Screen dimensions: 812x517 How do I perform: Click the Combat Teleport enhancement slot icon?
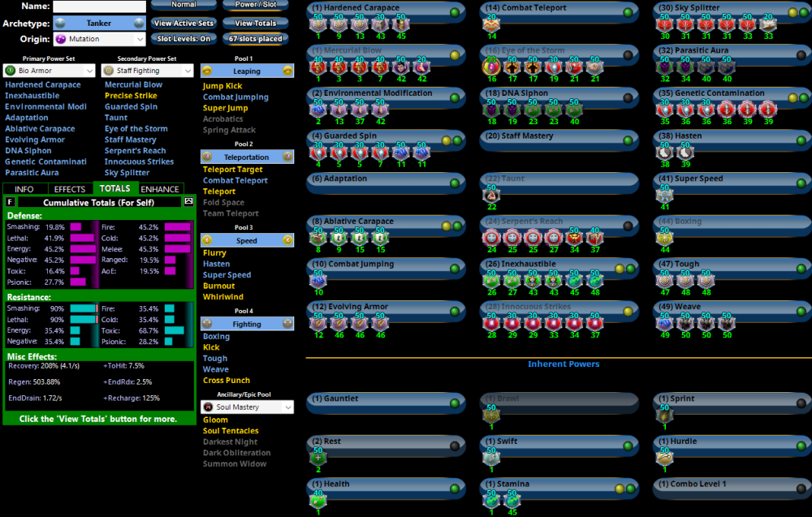(x=490, y=25)
